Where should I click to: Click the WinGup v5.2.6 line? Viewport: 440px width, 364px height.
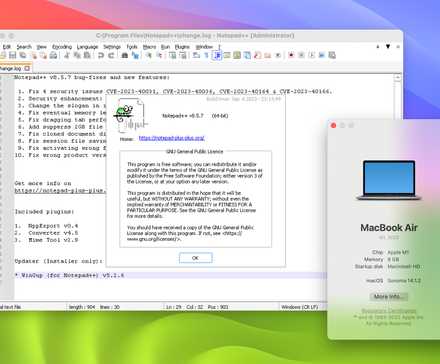[x=69, y=275]
